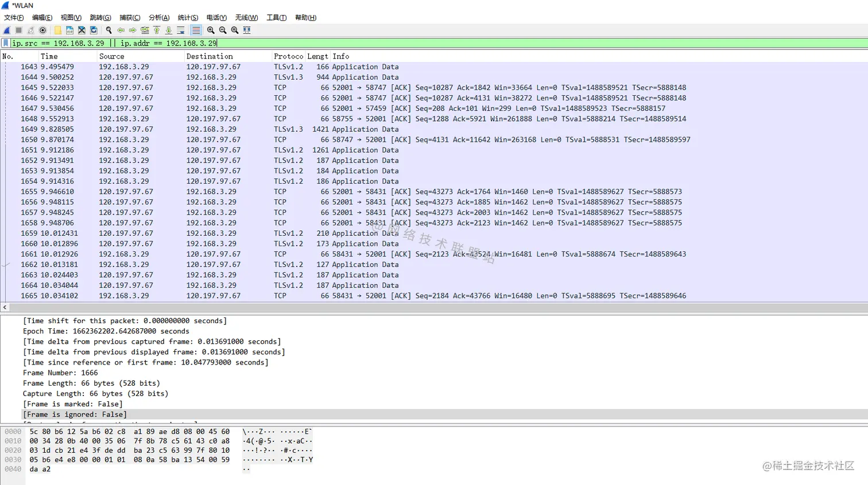The width and height of the screenshot is (868, 485).
Task: Open a capture file via folder icon
Action: pos(58,30)
